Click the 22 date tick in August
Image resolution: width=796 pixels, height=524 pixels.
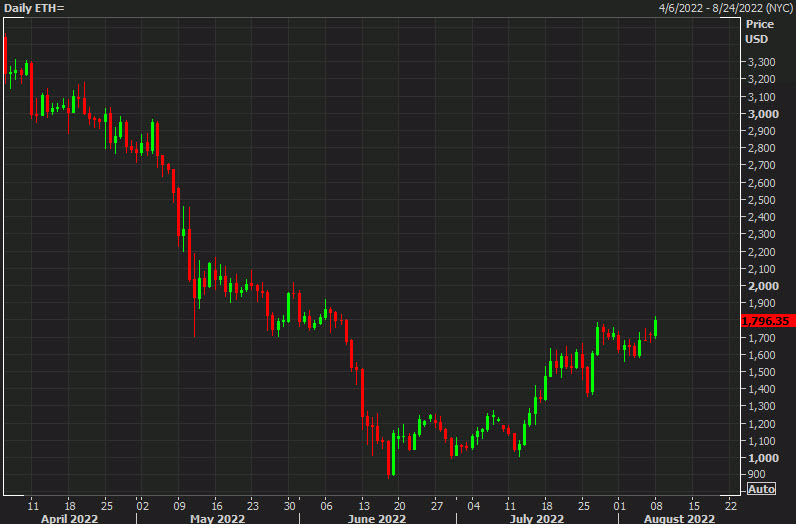(730, 504)
